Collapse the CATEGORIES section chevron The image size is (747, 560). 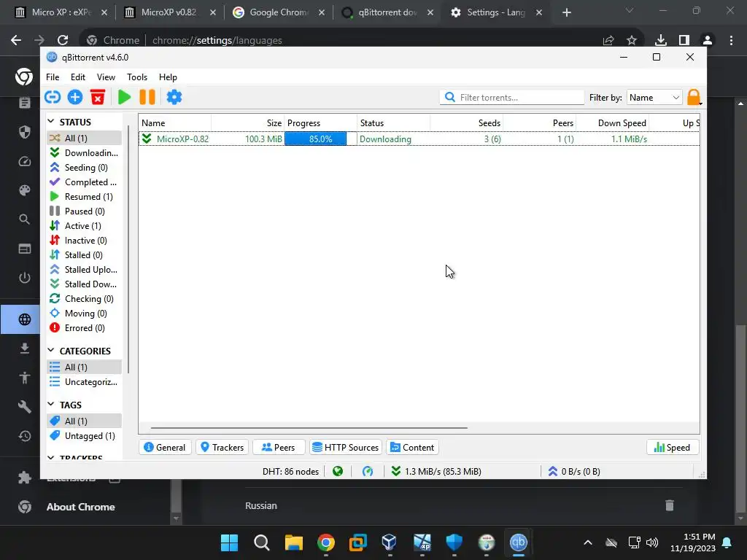tap(51, 351)
